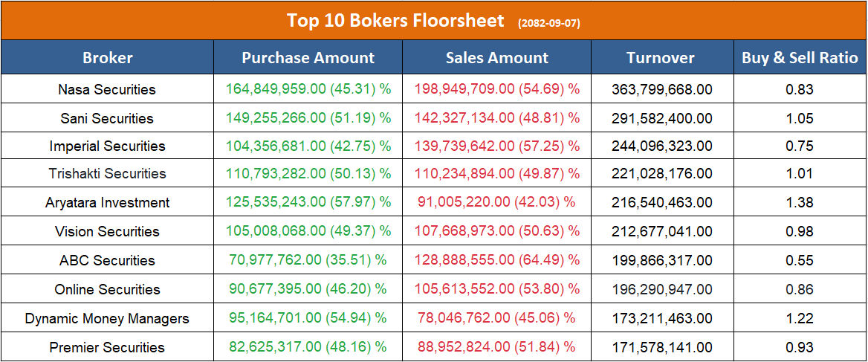Click the Broker column header
Viewport: 868px width, 362px height.
[x=108, y=58]
